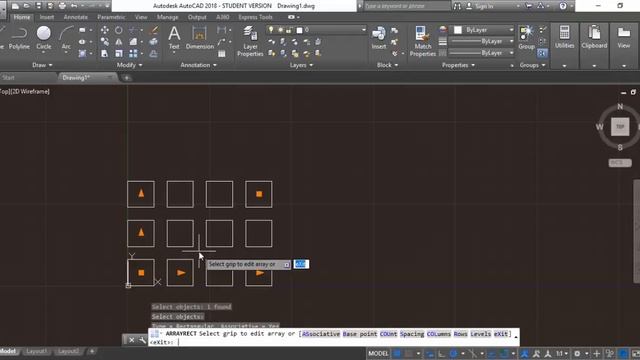
Task: Activate the Copy tool in Modify
Action: point(105,42)
